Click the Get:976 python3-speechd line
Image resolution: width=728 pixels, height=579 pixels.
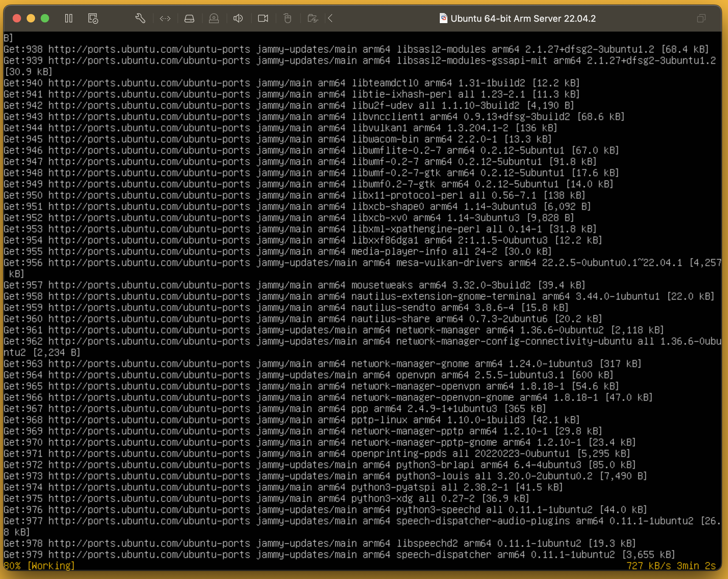(325, 510)
